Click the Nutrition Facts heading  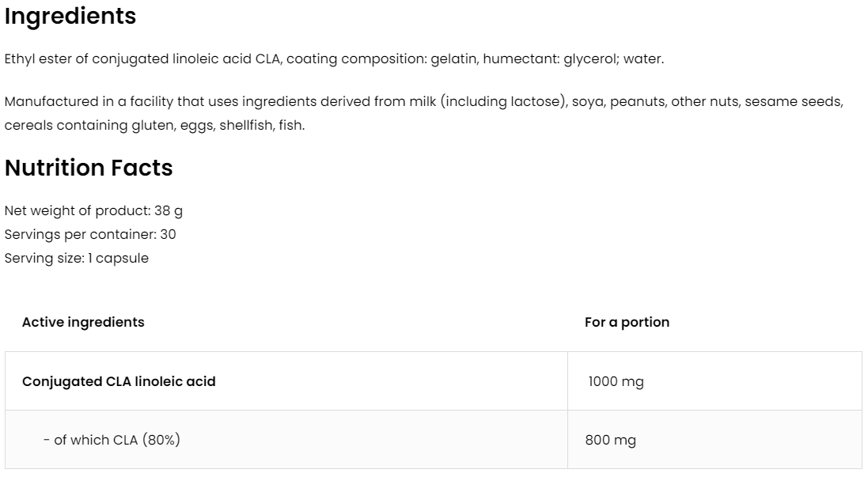coord(89,168)
